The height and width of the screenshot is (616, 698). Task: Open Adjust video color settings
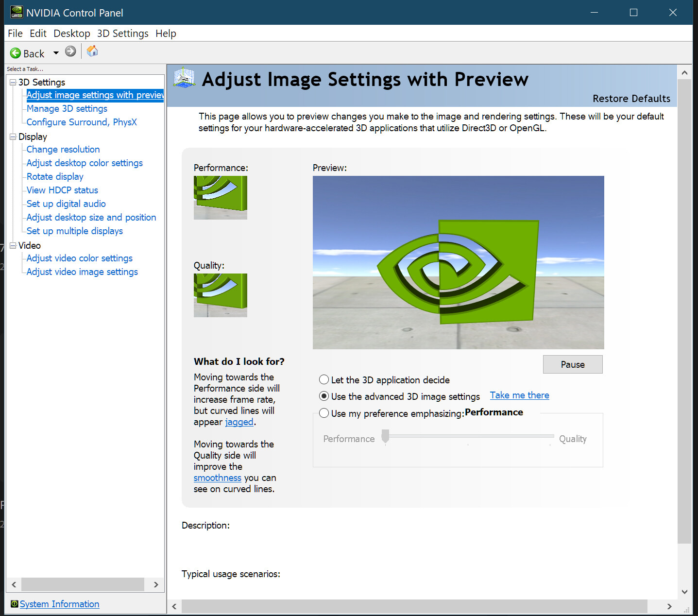[x=80, y=258]
